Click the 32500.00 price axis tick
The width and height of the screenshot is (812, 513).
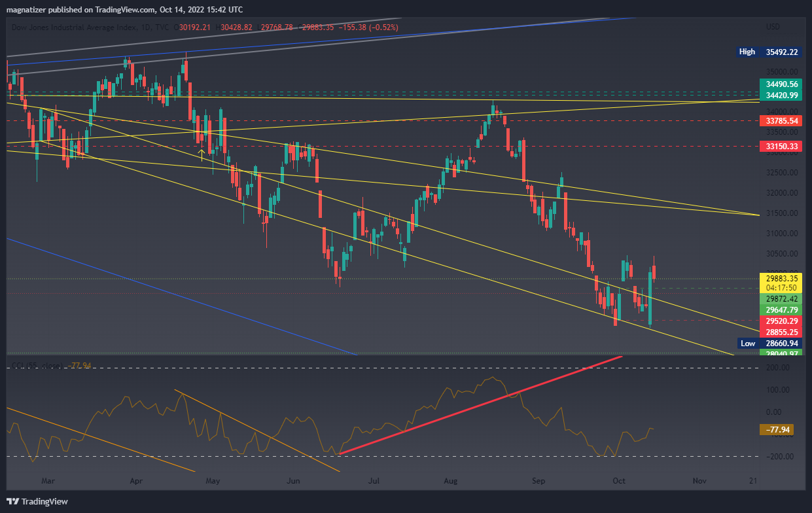pyautogui.click(x=781, y=173)
